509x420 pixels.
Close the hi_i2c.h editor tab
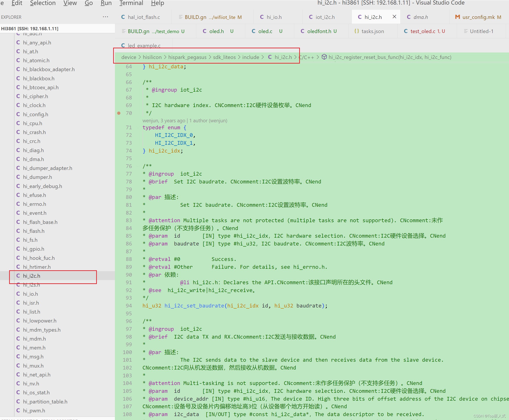click(394, 17)
